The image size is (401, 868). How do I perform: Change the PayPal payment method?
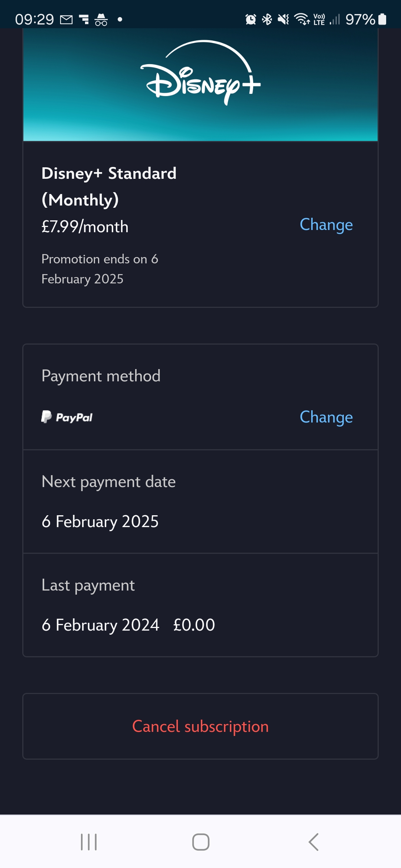pyautogui.click(x=326, y=417)
